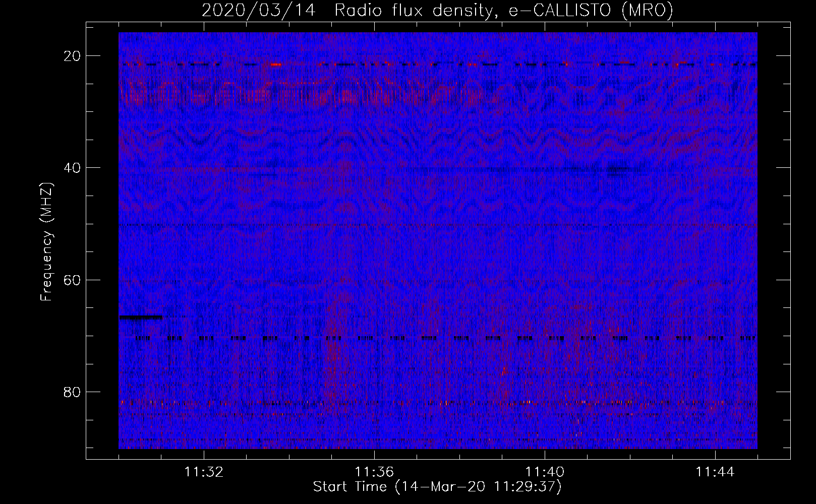Click the 11:32 time tick label
Image resolution: width=816 pixels, height=504 pixels.
(204, 472)
